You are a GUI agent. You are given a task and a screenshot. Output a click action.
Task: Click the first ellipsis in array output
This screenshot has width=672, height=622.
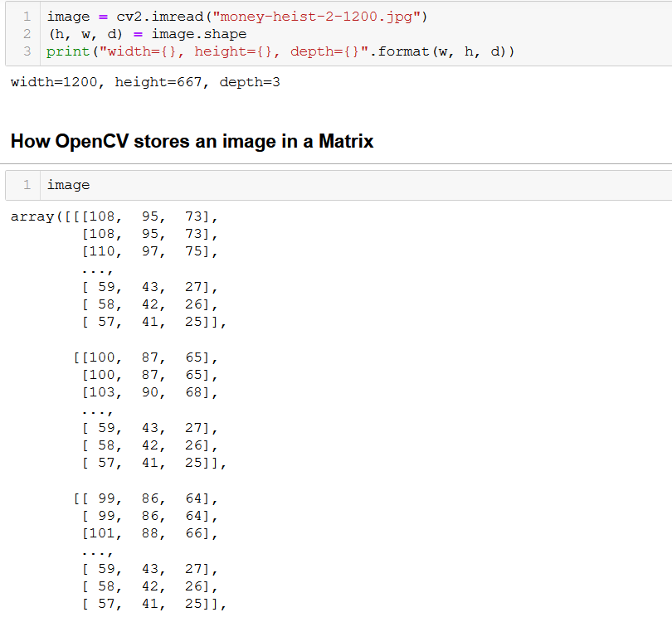click(x=97, y=270)
